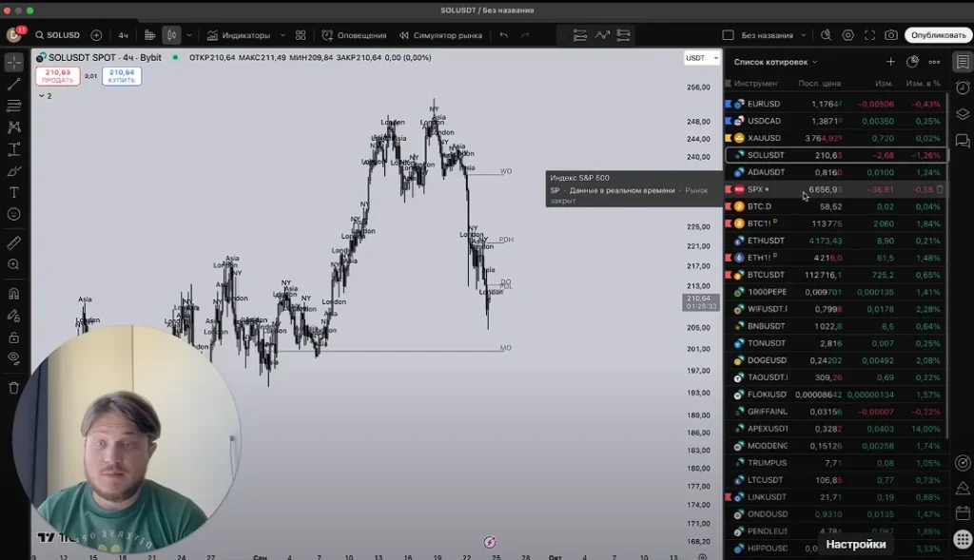The height and width of the screenshot is (560, 974).
Task: Sort watchlist by Инструмент column
Action: coord(756,84)
